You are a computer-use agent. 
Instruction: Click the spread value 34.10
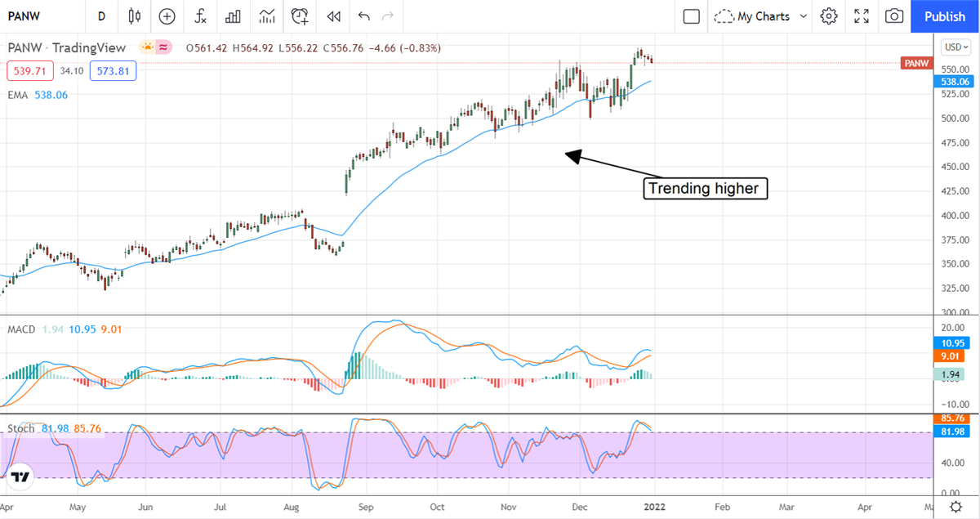click(x=72, y=71)
